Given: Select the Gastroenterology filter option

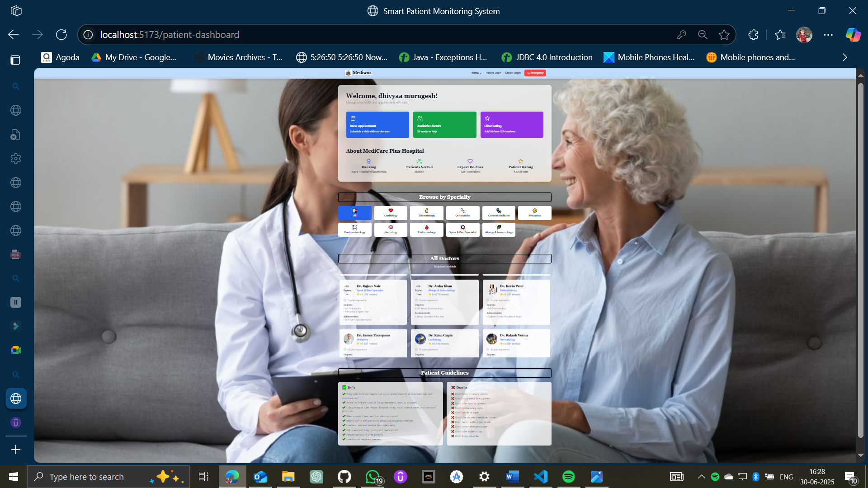Looking at the screenshot, I should click(355, 230).
